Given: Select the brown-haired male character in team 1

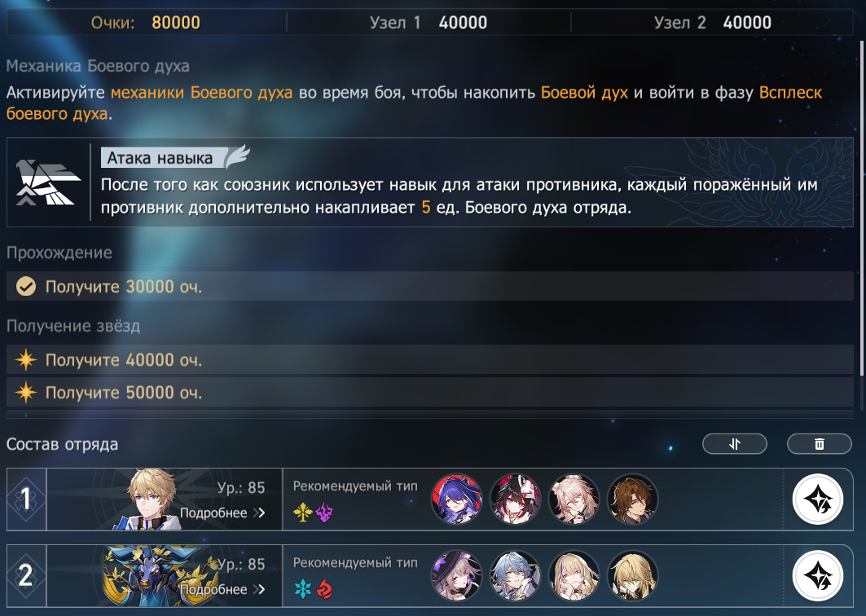Looking at the screenshot, I should 632,499.
